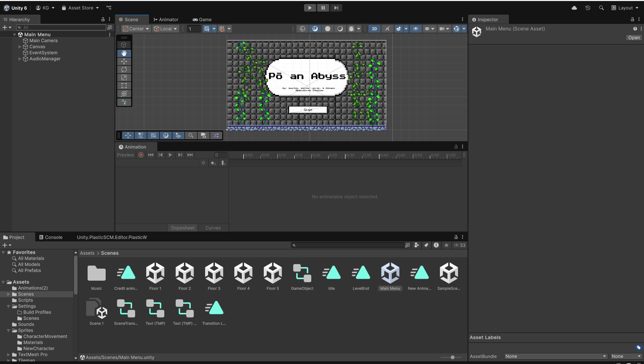The image size is (644, 364).
Task: Click the Play button in toolbar
Action: [x=310, y=8]
